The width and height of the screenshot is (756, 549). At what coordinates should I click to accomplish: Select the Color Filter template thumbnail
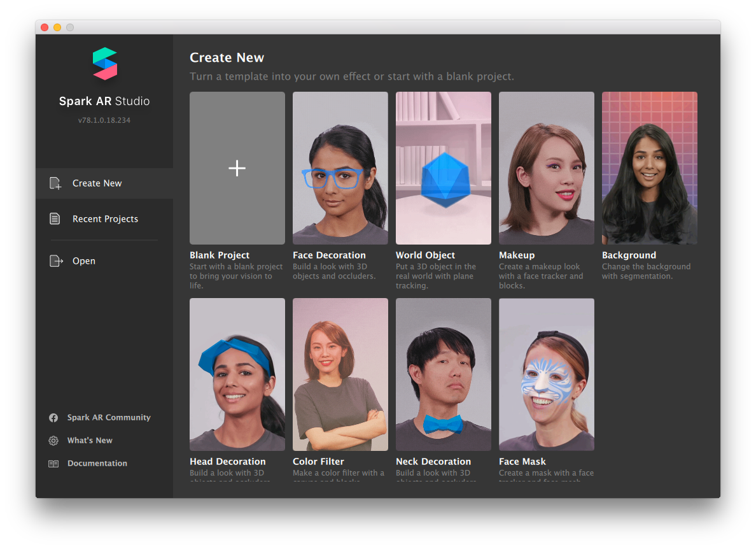[340, 374]
